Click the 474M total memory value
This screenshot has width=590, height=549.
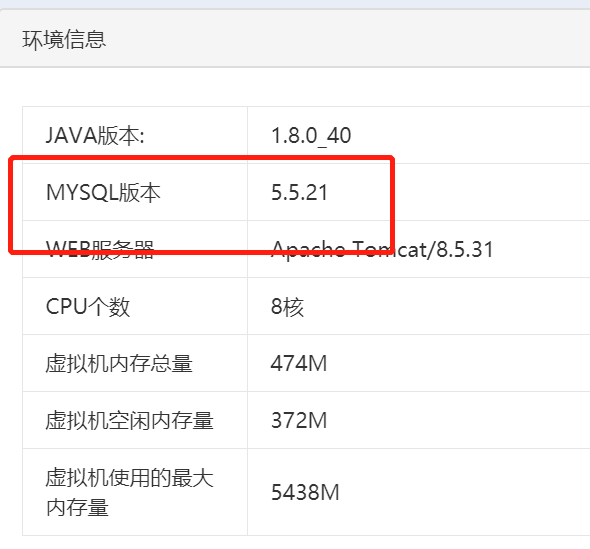(x=299, y=363)
